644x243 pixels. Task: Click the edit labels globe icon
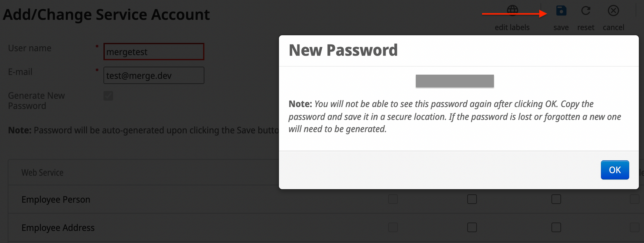[512, 11]
